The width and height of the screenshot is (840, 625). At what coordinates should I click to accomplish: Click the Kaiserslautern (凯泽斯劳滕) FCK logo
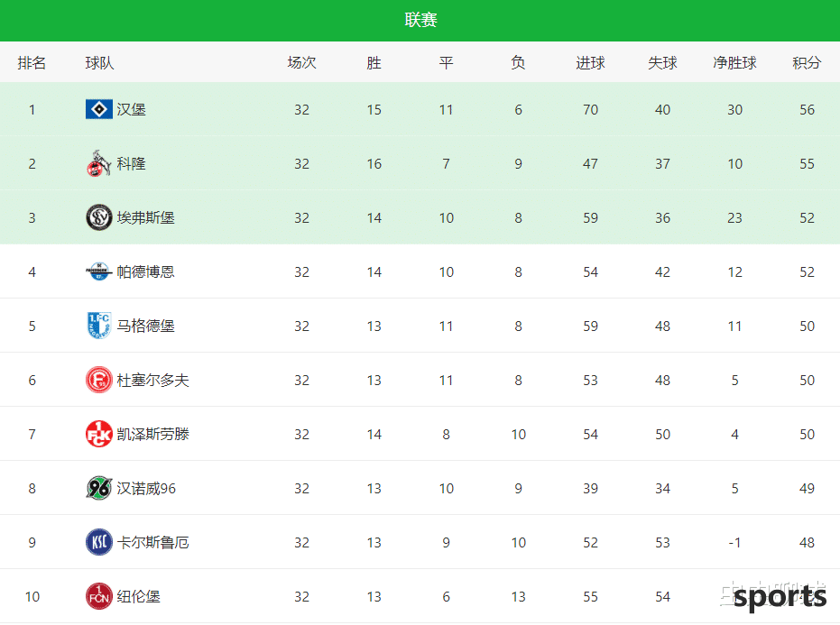pyautogui.click(x=99, y=434)
